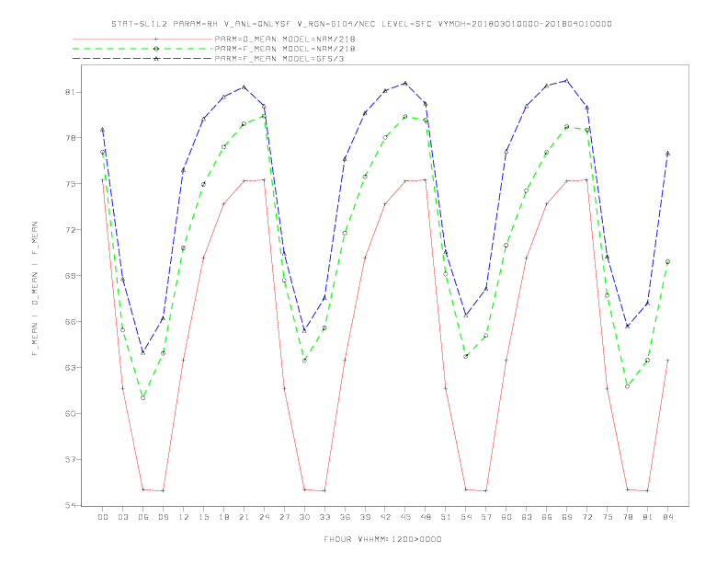The image size is (728, 563).
Task: Click the x-axis forecast hour label 21
Action: (244, 517)
